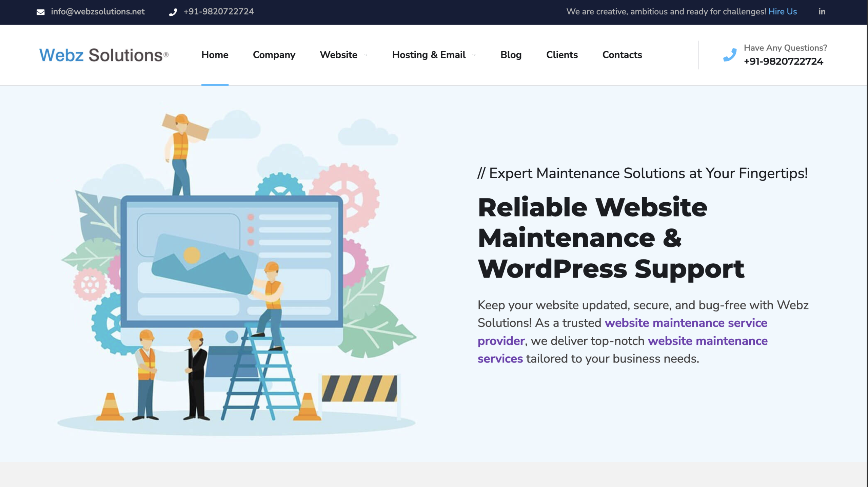This screenshot has width=868, height=487.
Task: Click the envelope email icon in top bar
Action: [40, 12]
